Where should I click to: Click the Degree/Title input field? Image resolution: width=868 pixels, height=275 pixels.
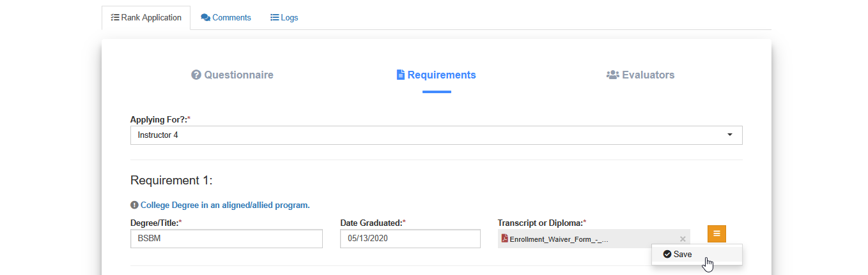[226, 239]
